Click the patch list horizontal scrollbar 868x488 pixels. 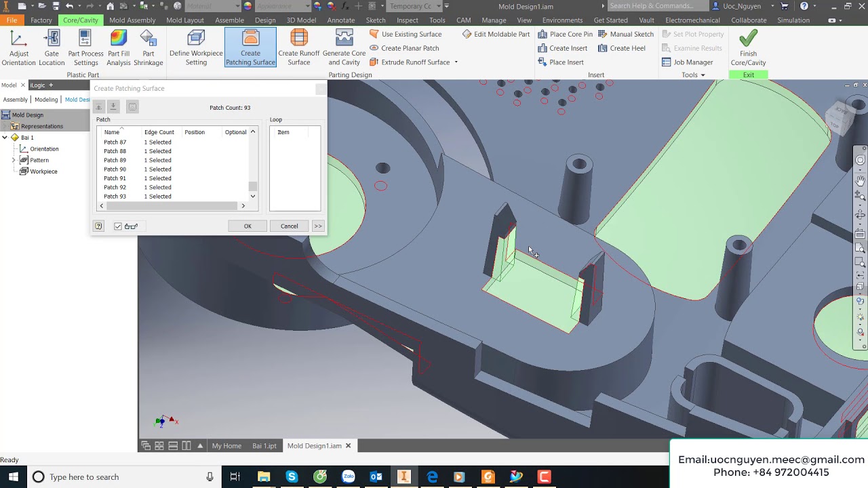pos(172,206)
